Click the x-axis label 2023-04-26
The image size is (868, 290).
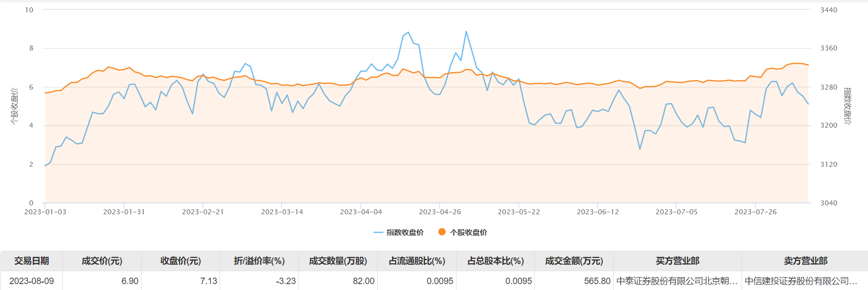(440, 212)
